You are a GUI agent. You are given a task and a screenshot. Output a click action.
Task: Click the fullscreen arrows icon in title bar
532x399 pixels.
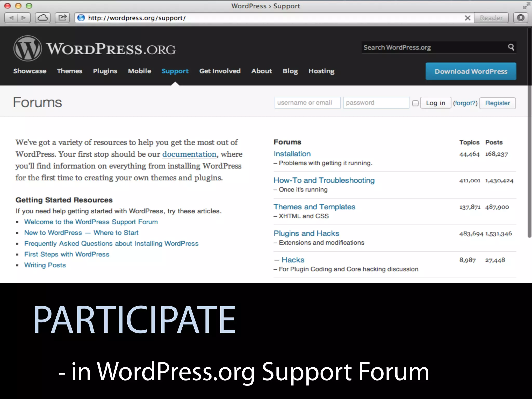click(x=527, y=6)
